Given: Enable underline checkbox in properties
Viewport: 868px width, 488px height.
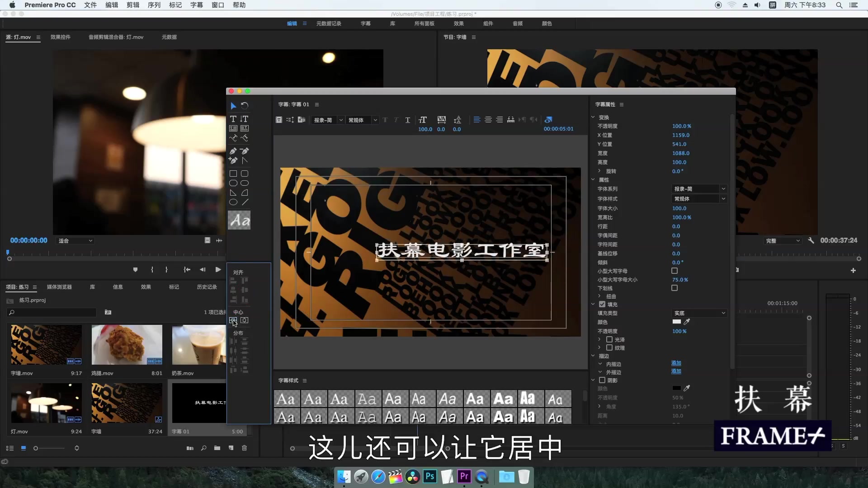Looking at the screenshot, I should click(x=675, y=288).
